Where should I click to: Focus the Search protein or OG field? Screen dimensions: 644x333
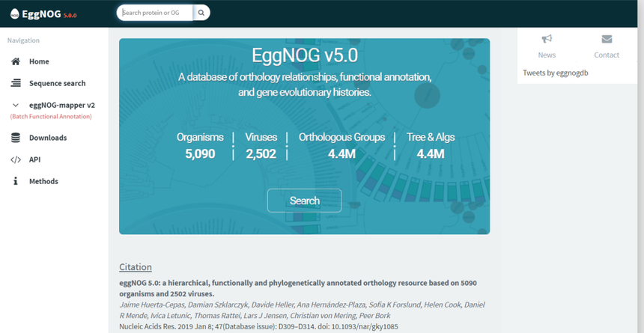(155, 13)
